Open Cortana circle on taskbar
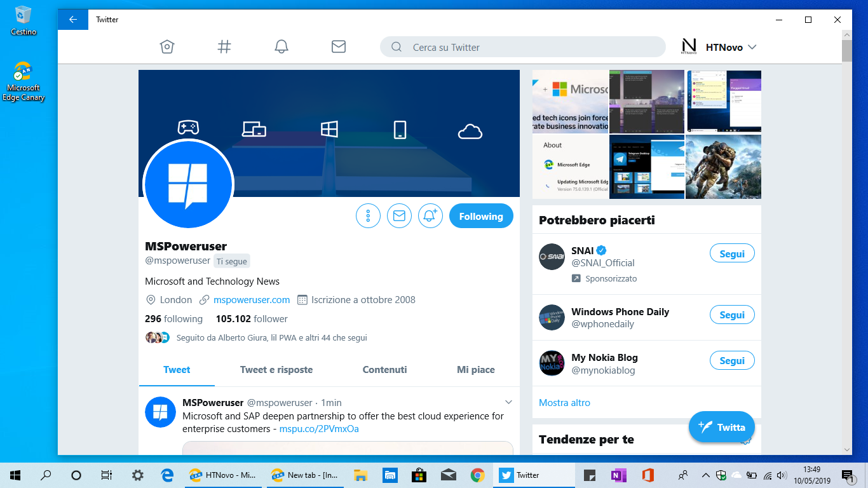This screenshot has width=868, height=488. pyautogui.click(x=76, y=475)
